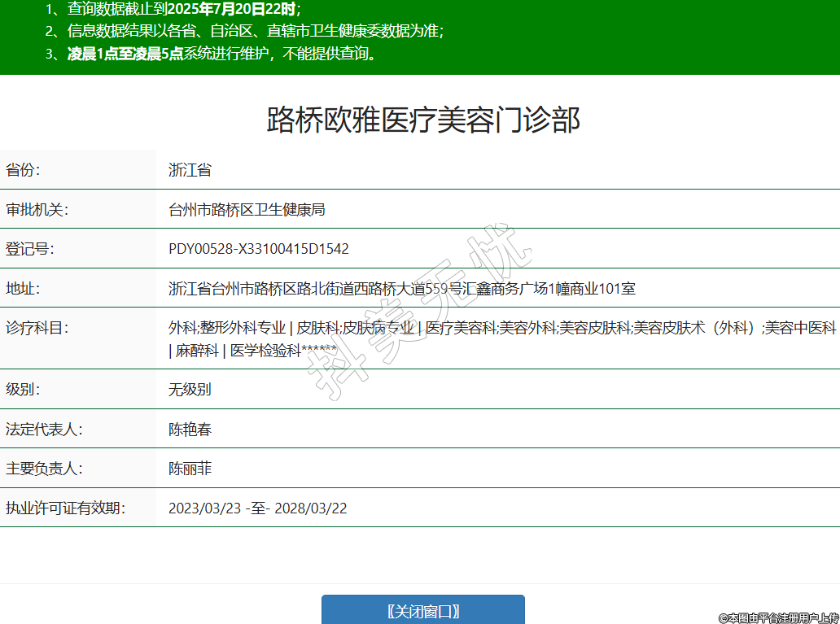This screenshot has height=624, width=840.
Task: Select validity period 2023/03/23 -至- 2028/03/22
Action: (258, 508)
